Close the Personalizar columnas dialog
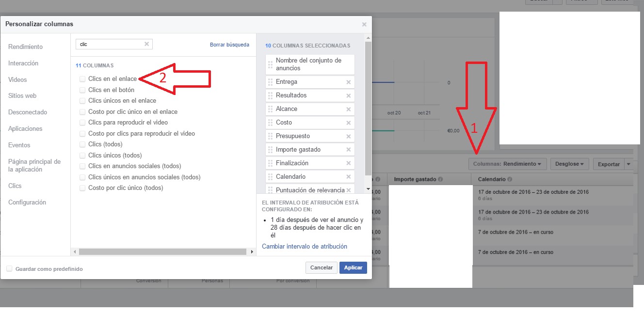Viewport: 644px width, 314px height. pos(364,24)
